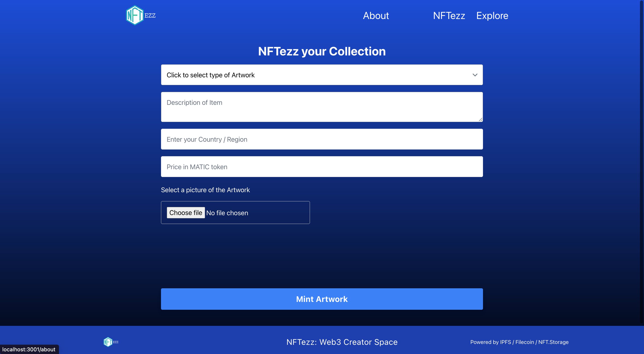The height and width of the screenshot is (354, 644).
Task: Click the Mint Artwork button
Action: tap(322, 299)
